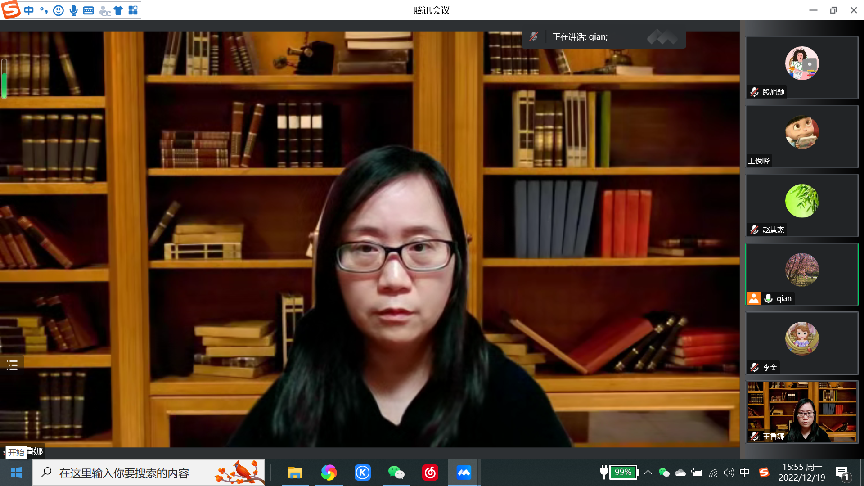The image size is (864, 486).
Task: Expand the system tray hidden icons arrow
Action: (x=647, y=472)
